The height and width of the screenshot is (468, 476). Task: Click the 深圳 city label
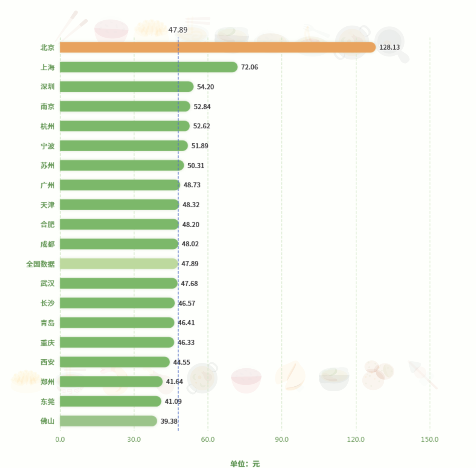(x=47, y=87)
